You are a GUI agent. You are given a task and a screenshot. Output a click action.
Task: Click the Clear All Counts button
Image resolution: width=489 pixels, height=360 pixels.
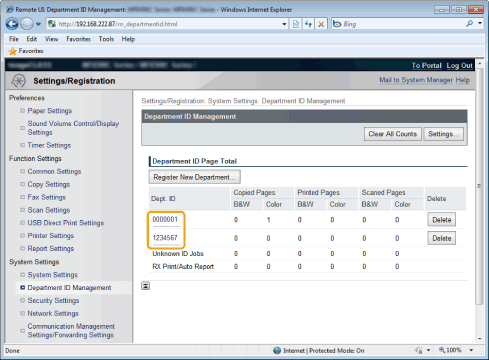[393, 134]
